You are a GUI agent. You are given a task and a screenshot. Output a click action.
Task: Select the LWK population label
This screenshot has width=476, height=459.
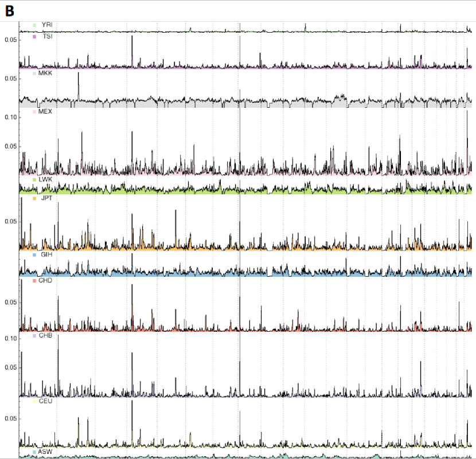(45, 179)
